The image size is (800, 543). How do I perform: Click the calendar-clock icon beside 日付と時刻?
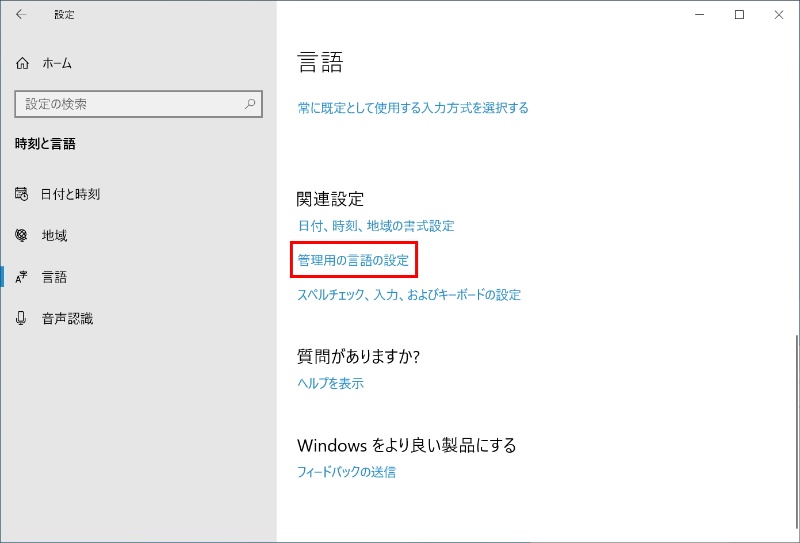[x=22, y=194]
